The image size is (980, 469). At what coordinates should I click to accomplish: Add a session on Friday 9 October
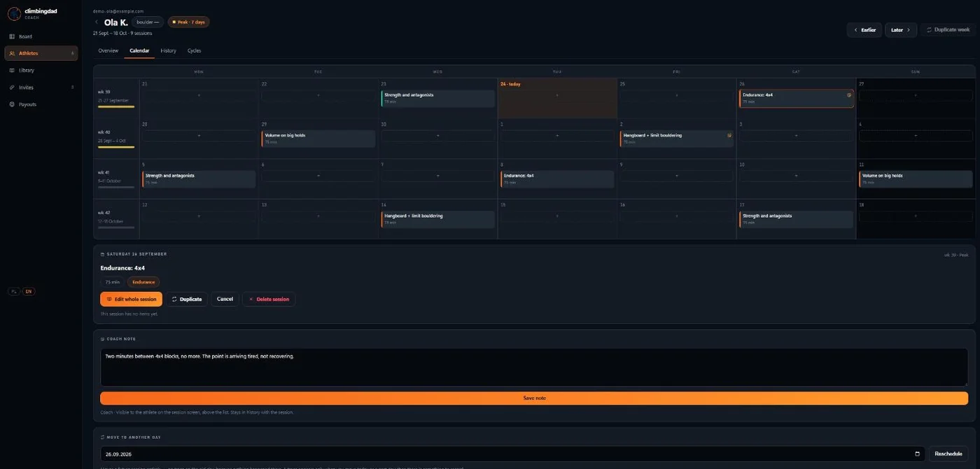[677, 176]
